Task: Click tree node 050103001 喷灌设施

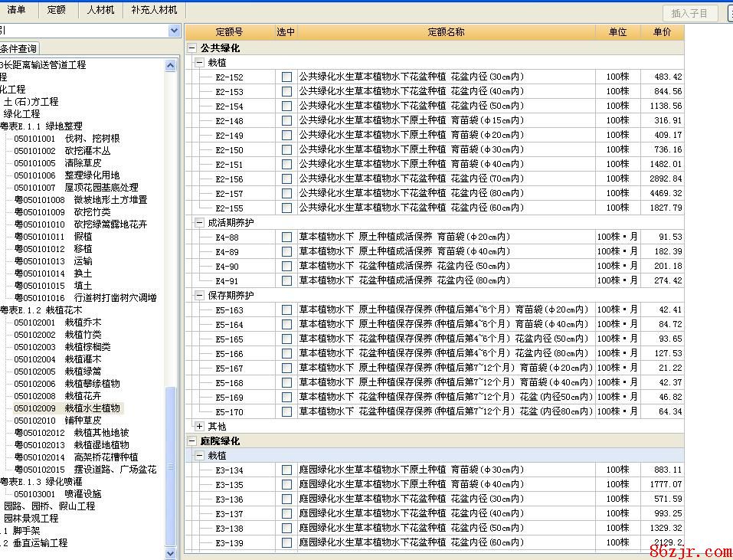Action: 57,494
